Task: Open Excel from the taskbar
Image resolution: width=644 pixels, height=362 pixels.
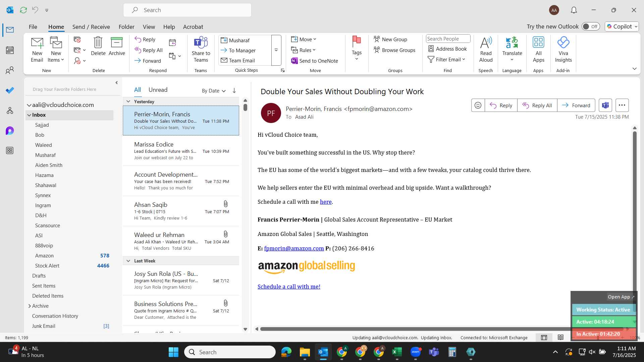Action: click(x=397, y=352)
